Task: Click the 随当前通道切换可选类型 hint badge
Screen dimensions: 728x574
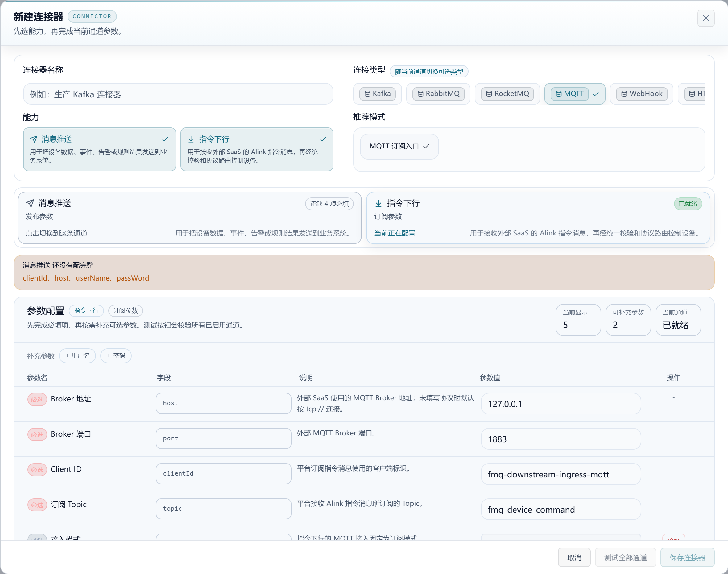Action: pos(429,71)
